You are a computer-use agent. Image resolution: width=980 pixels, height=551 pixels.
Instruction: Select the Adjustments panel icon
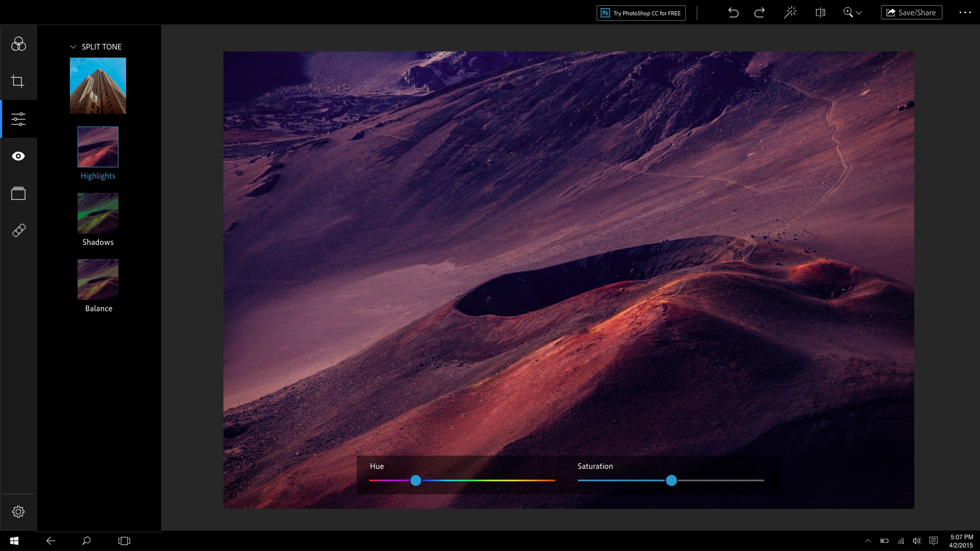18,118
